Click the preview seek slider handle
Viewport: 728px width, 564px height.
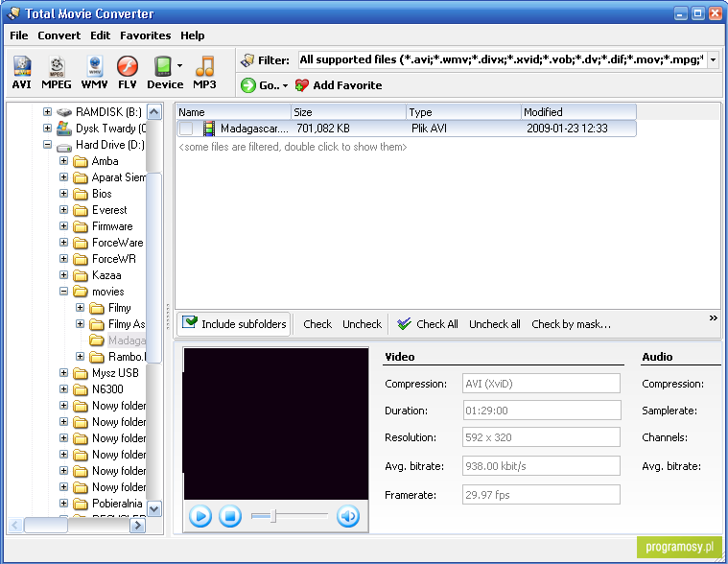[x=273, y=516]
